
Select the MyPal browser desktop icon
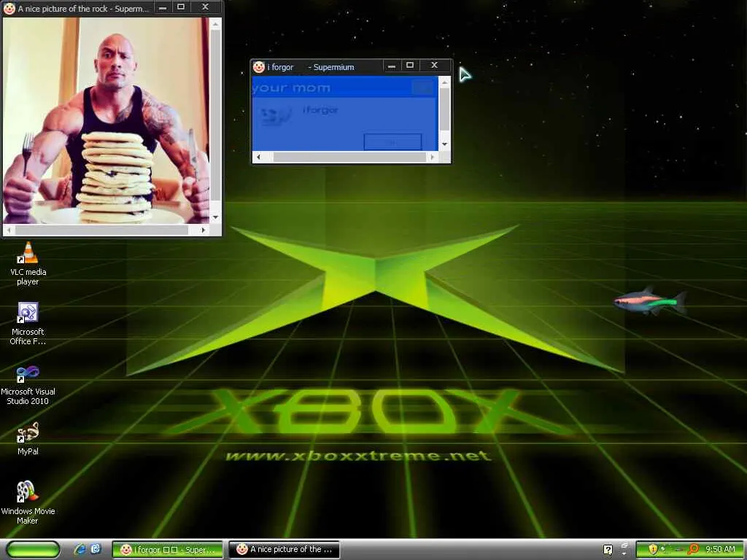click(28, 438)
